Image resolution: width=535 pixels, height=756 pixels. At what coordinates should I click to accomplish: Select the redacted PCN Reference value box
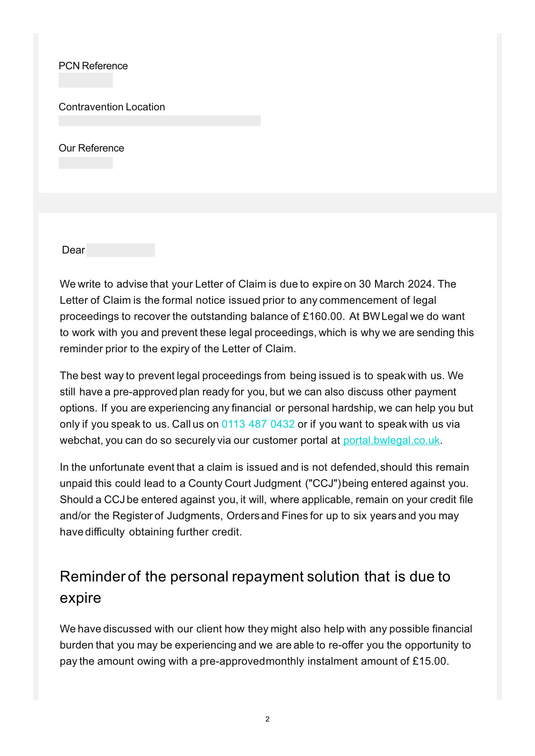[x=85, y=80]
